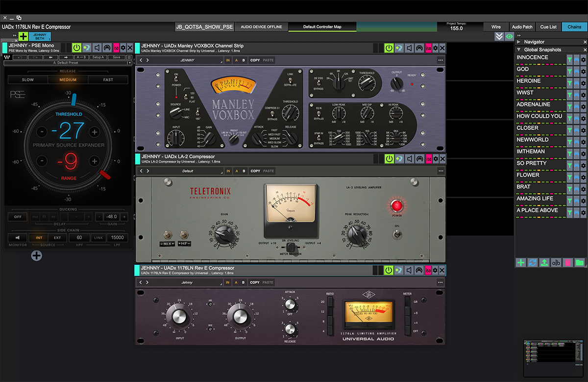Click the Project Tempo value 155.0
The image size is (588, 382).
(x=456, y=28)
